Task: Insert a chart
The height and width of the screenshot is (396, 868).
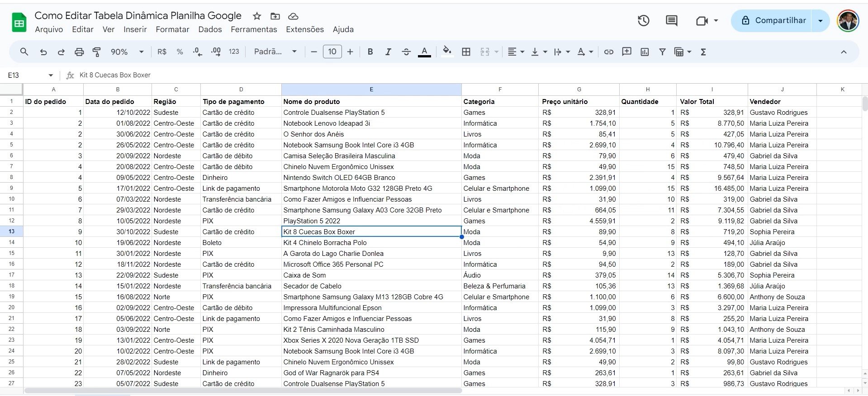Action: tap(645, 52)
